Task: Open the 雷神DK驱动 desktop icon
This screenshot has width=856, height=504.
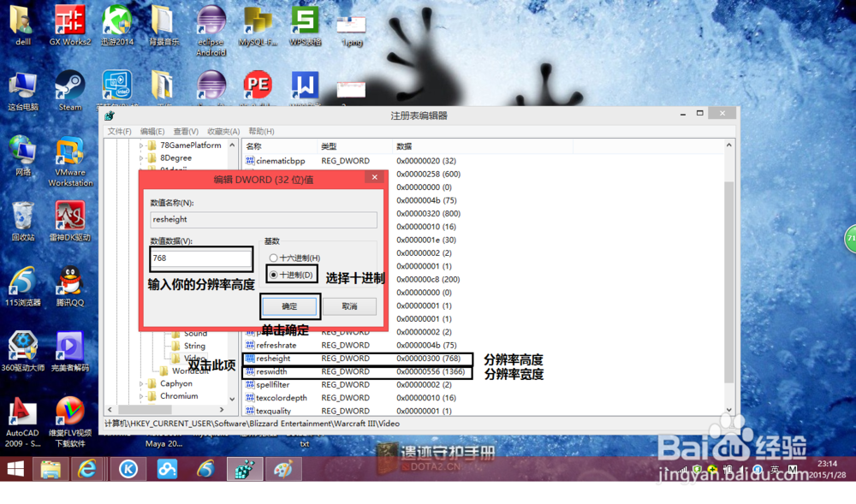Action: tap(70, 222)
